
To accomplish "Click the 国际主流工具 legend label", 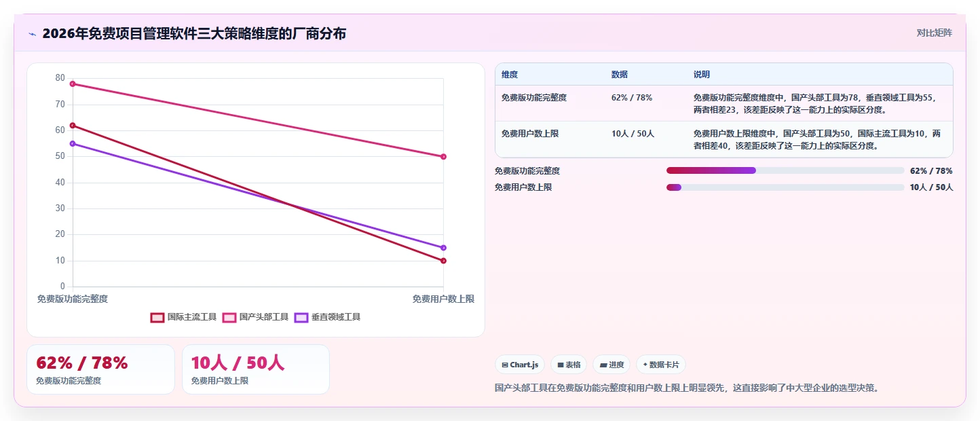I will point(192,317).
